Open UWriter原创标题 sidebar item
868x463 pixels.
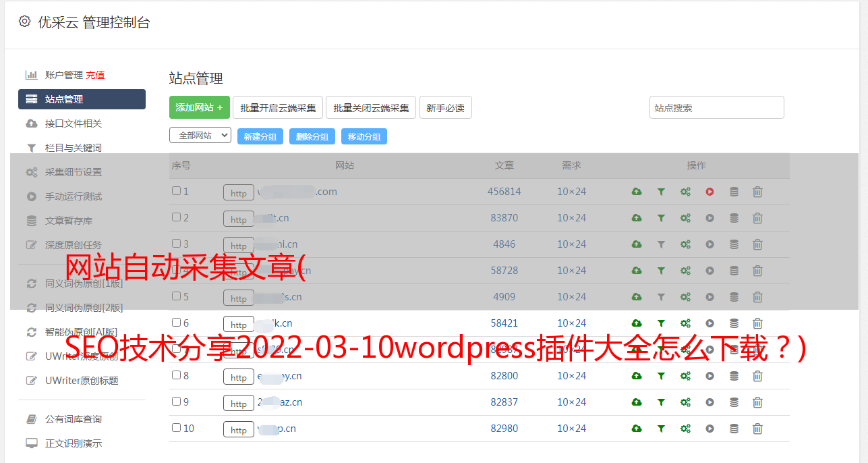[82, 381]
